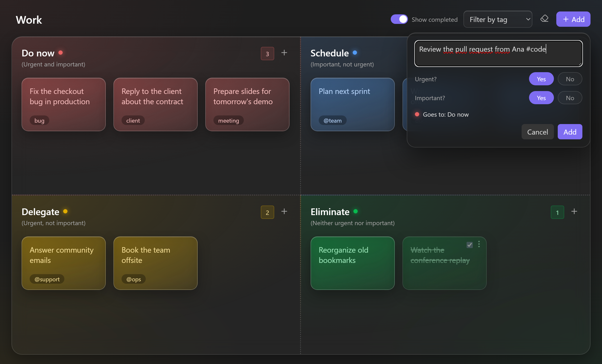Screen dimensions: 602x364
Task: Click the Schedule quadrant heading
Action: click(x=329, y=53)
